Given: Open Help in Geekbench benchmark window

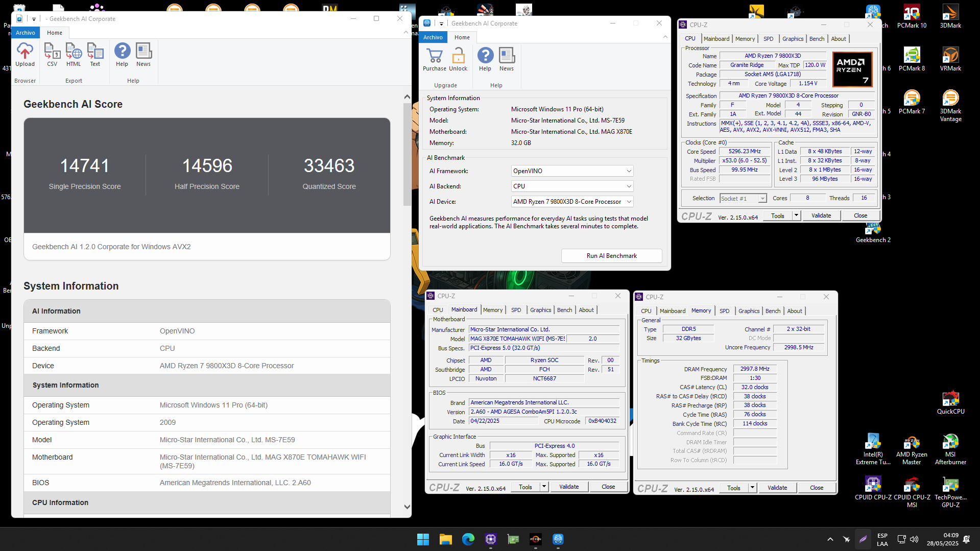Looking at the screenshot, I should [485, 59].
